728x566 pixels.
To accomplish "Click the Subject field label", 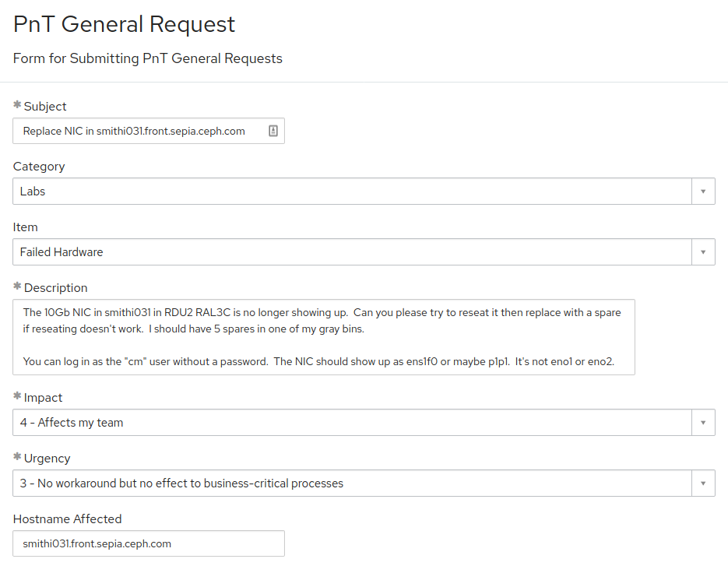I will (45, 106).
